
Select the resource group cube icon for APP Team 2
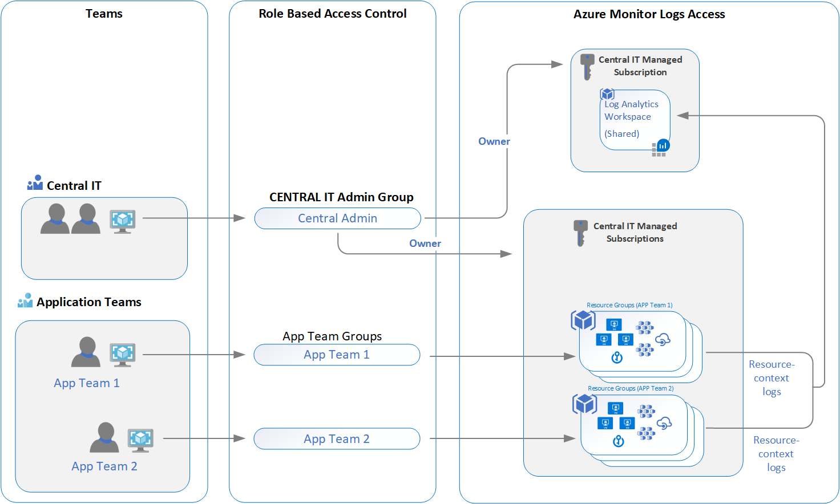(584, 404)
